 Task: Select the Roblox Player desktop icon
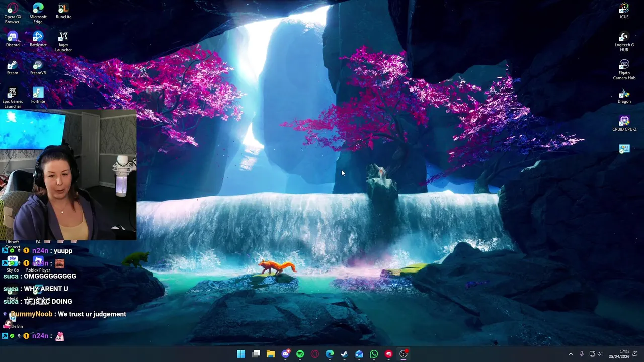point(38,264)
